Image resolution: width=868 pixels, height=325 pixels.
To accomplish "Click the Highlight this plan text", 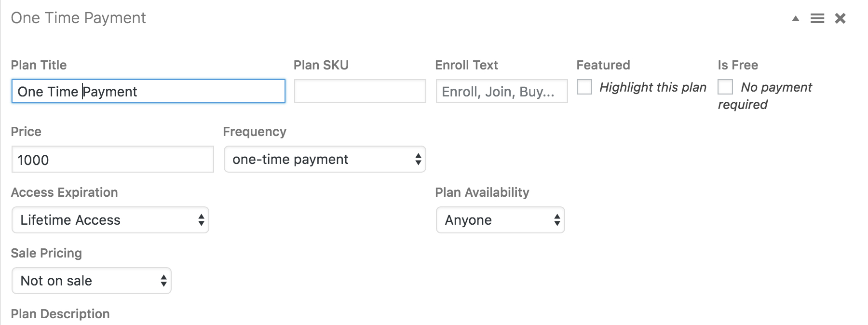I will tap(653, 87).
